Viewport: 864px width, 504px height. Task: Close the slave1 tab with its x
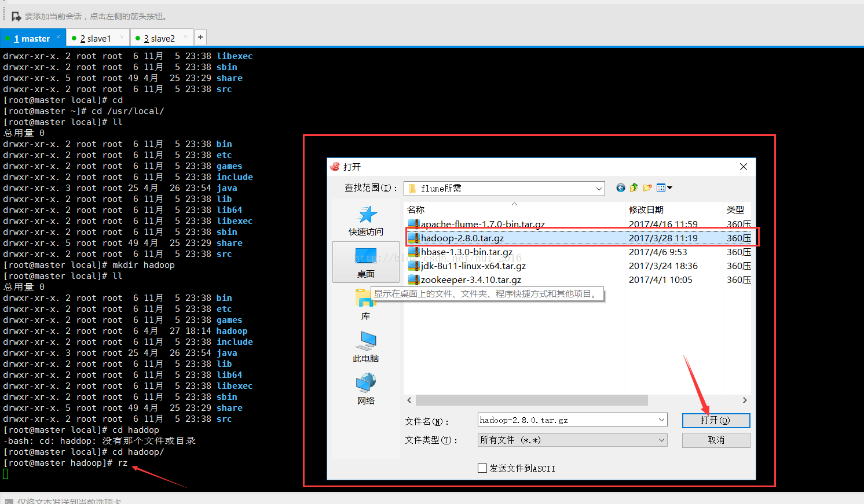pyautogui.click(x=122, y=37)
